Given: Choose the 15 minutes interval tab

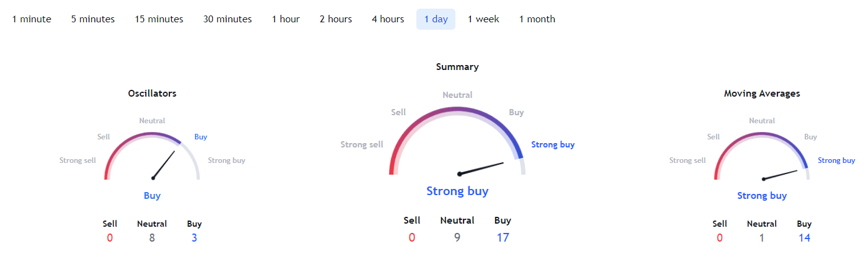Looking at the screenshot, I should pyautogui.click(x=159, y=19).
